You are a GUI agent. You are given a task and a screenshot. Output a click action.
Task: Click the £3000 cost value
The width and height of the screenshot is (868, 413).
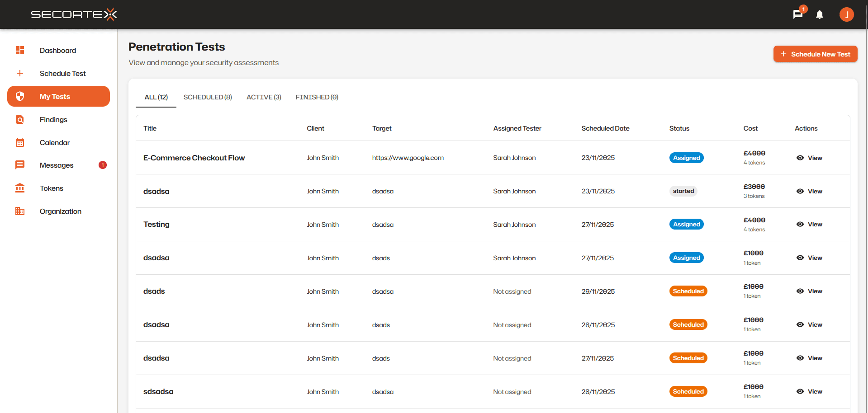pyautogui.click(x=754, y=187)
